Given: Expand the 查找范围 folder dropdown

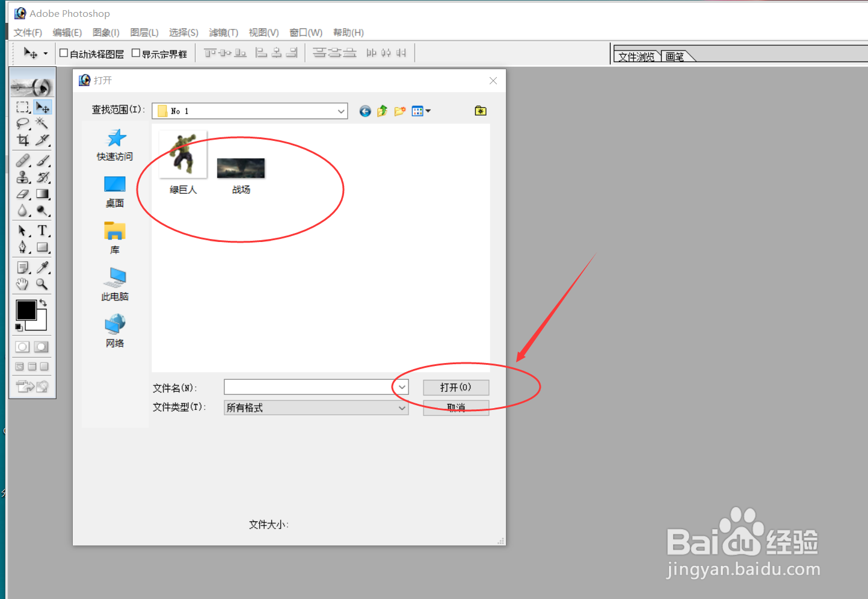Looking at the screenshot, I should (x=341, y=111).
